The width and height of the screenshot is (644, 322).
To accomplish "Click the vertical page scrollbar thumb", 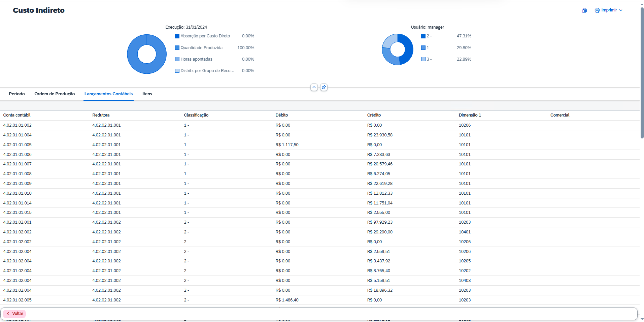I will pyautogui.click(x=642, y=72).
